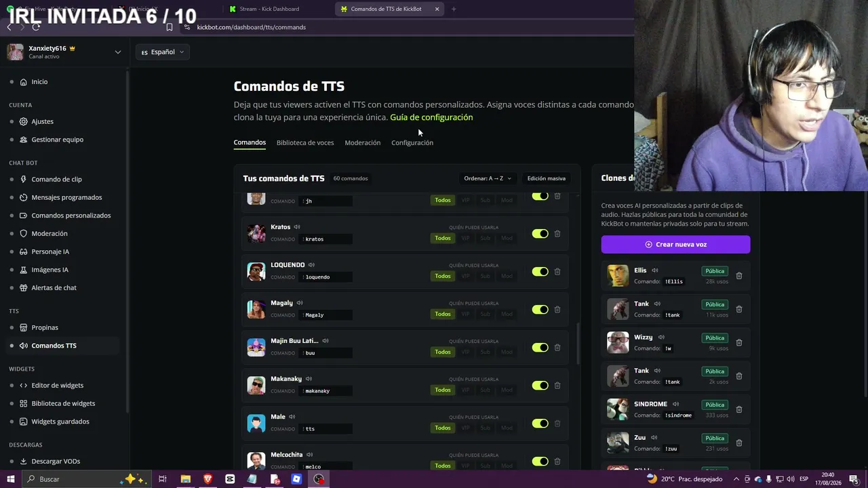
Task: Toggle the Makanaky command switch
Action: [540, 386]
